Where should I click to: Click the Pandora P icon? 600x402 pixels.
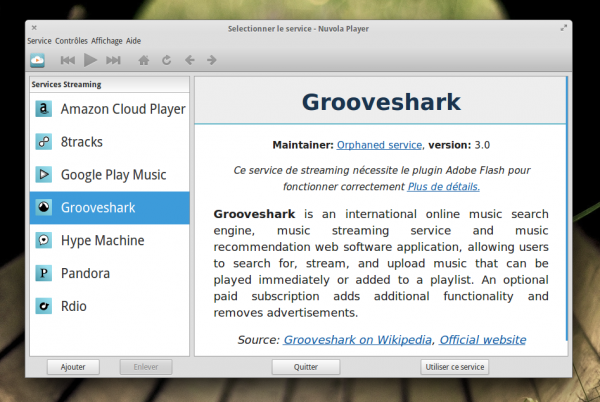click(44, 273)
